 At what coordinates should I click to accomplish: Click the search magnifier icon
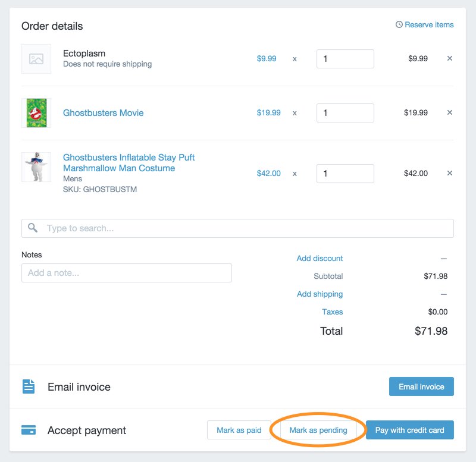[x=32, y=227]
